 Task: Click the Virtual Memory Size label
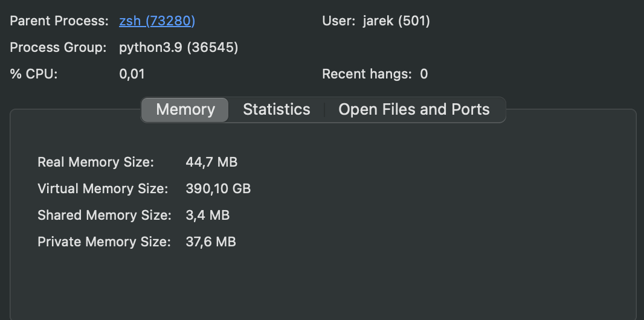pyautogui.click(x=103, y=189)
